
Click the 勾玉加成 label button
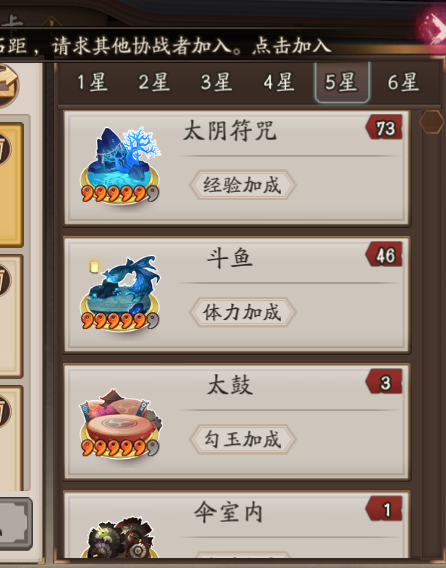(242, 439)
